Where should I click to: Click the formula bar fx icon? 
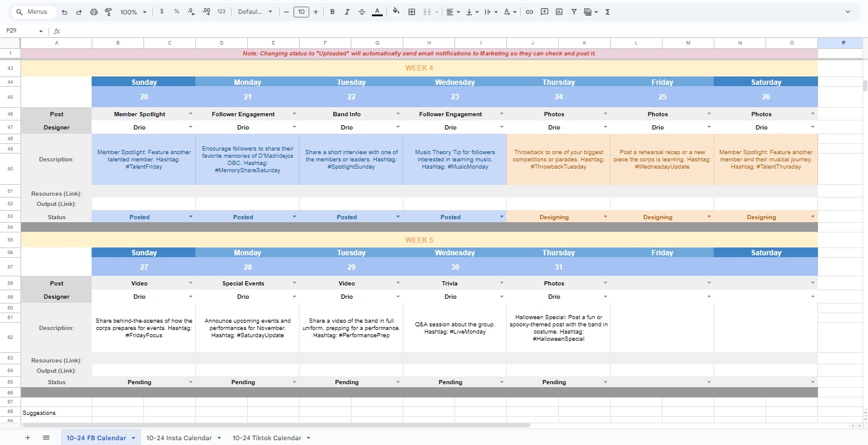pyautogui.click(x=57, y=31)
